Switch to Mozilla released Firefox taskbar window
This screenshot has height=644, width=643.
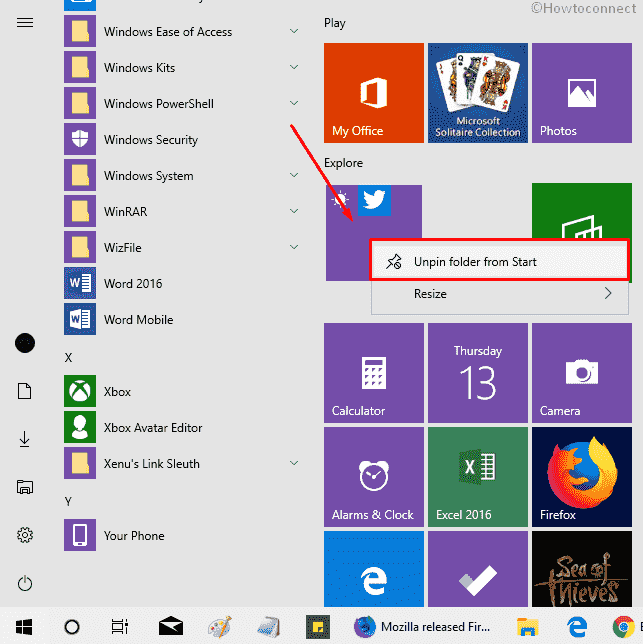423,627
